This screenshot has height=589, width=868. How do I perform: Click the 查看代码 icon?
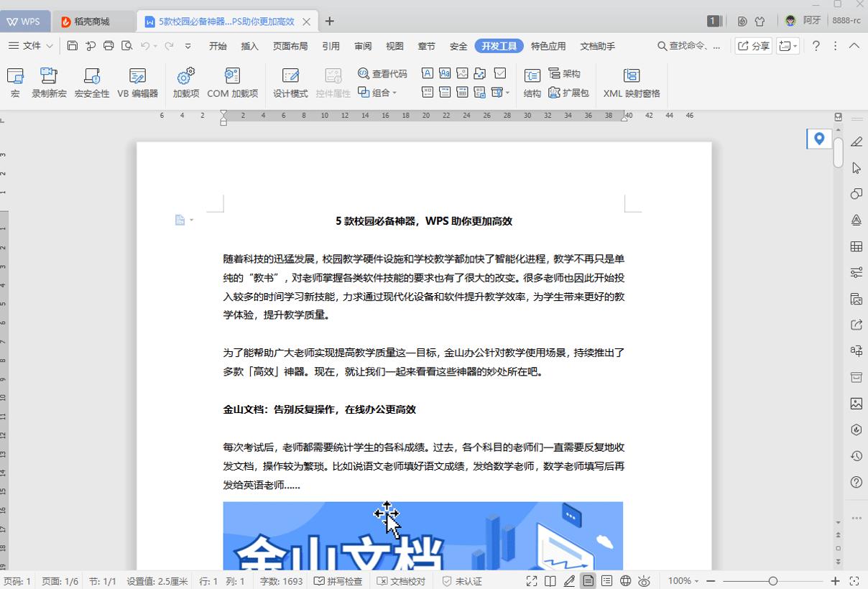(379, 73)
